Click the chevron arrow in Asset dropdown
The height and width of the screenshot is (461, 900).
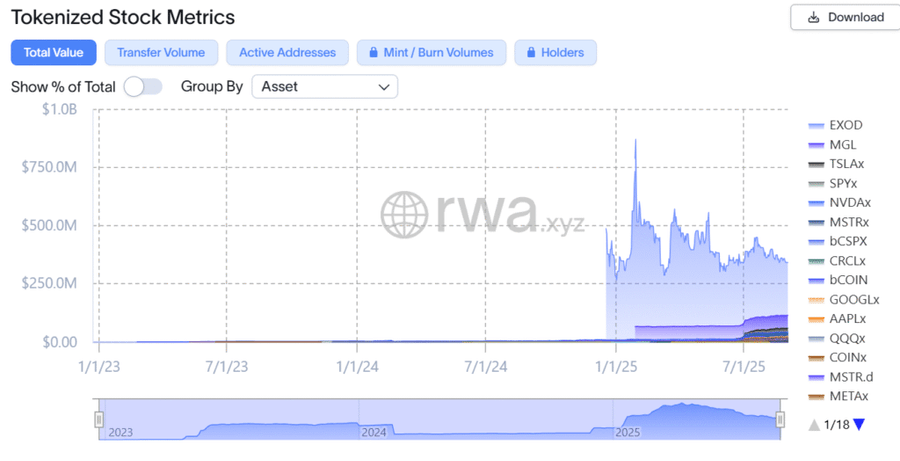click(383, 87)
